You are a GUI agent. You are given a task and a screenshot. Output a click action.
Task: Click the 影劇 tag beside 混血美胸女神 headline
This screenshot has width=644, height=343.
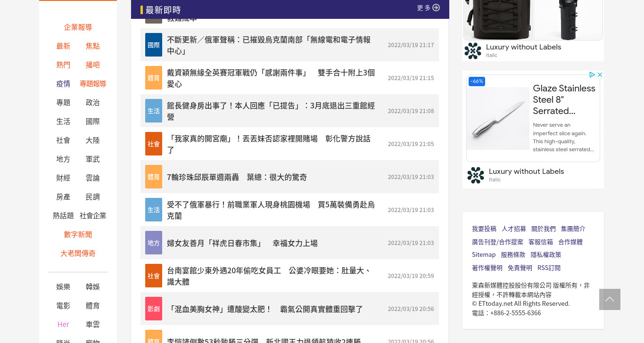pos(154,309)
